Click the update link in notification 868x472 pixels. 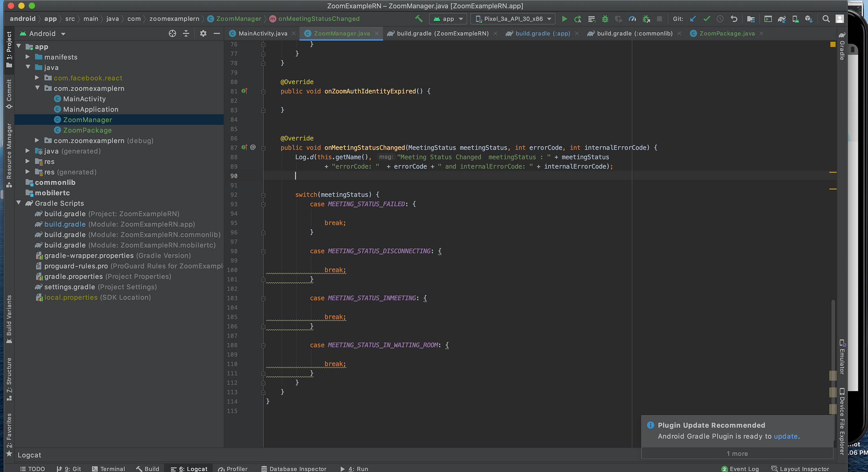point(786,436)
